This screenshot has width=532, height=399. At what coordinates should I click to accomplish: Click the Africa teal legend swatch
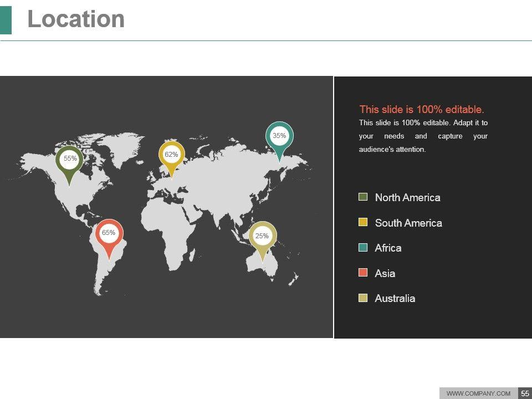coord(364,248)
